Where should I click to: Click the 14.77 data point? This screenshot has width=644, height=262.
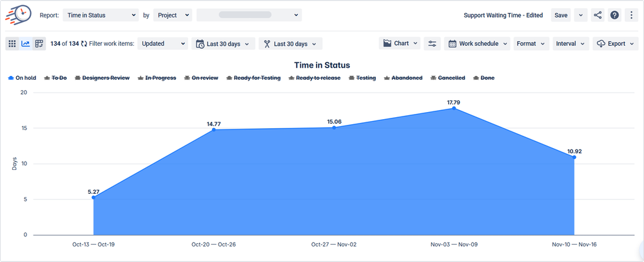click(x=213, y=130)
